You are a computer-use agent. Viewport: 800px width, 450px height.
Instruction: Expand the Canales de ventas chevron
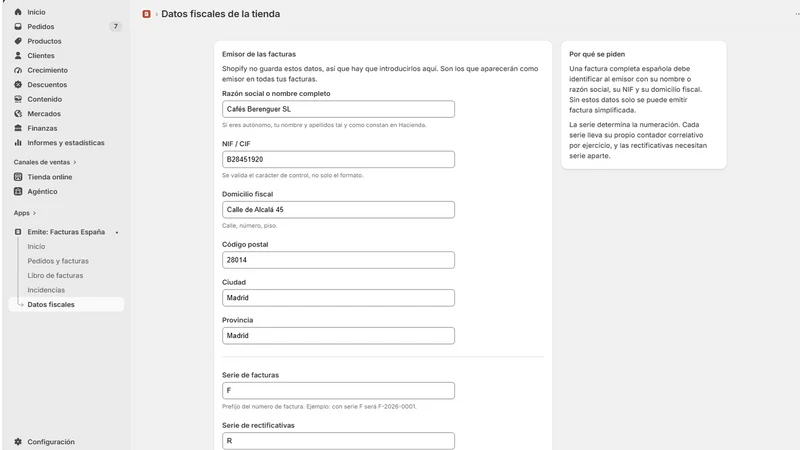point(75,162)
